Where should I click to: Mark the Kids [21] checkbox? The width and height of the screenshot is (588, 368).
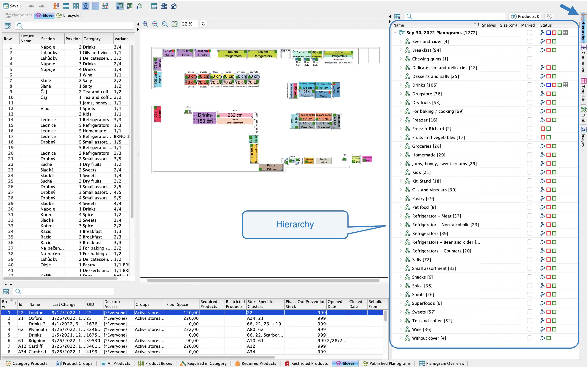529,172
